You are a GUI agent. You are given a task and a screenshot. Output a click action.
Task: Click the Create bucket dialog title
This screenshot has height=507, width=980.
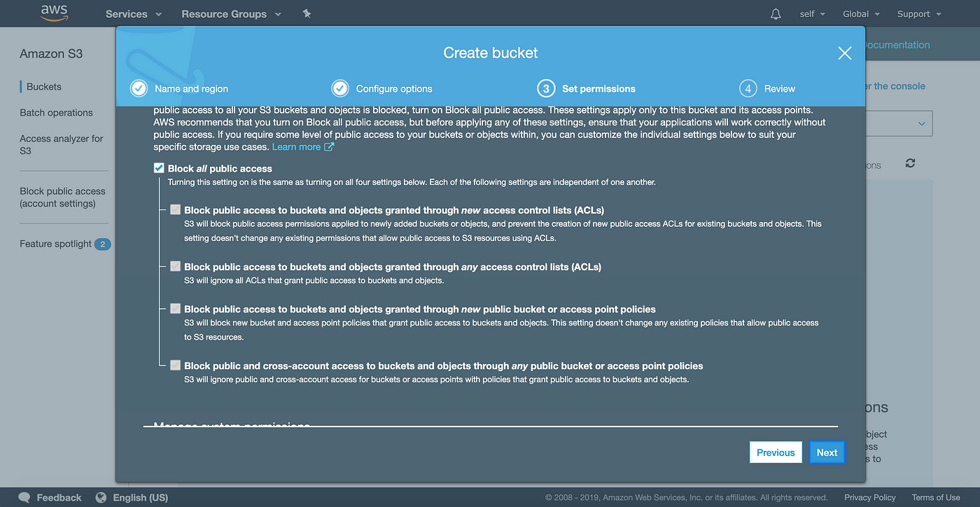click(x=491, y=53)
